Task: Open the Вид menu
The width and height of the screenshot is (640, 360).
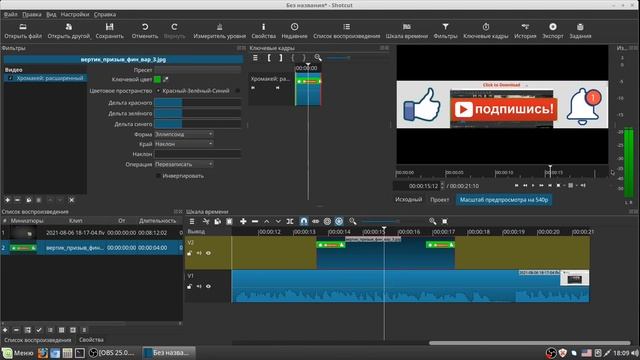Action: [51, 14]
